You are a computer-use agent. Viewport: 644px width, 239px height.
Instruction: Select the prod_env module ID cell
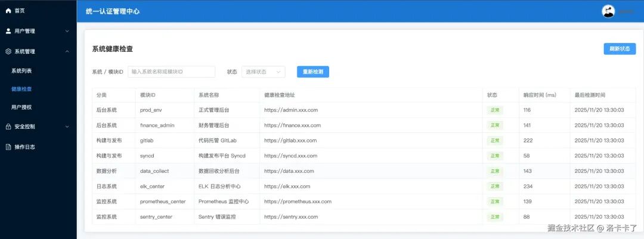(151, 110)
